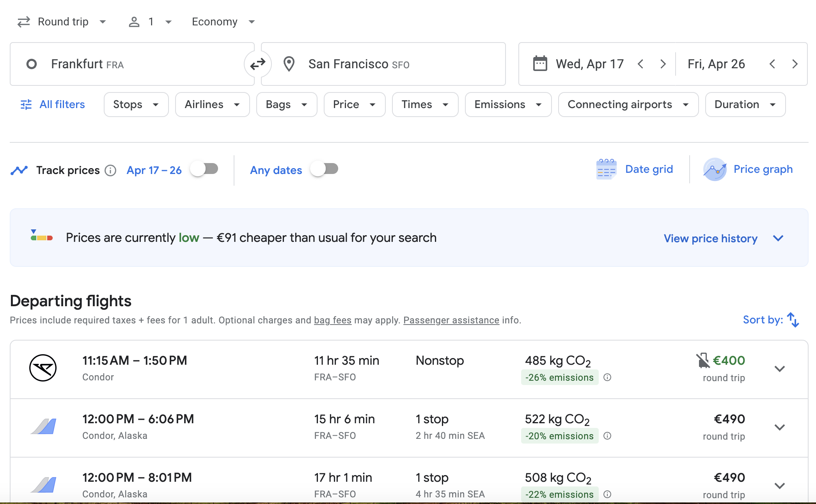Click the passenger count person icon

(x=134, y=22)
